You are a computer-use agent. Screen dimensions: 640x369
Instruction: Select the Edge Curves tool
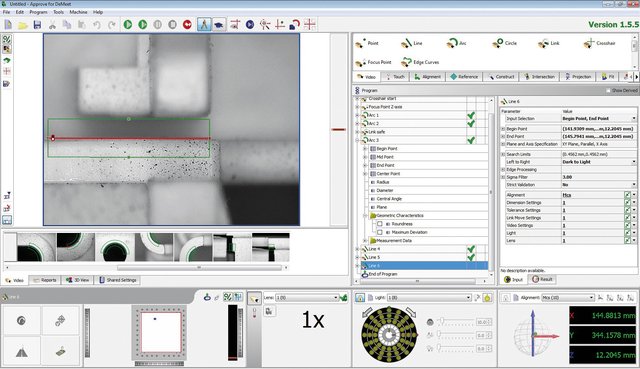[x=420, y=62]
